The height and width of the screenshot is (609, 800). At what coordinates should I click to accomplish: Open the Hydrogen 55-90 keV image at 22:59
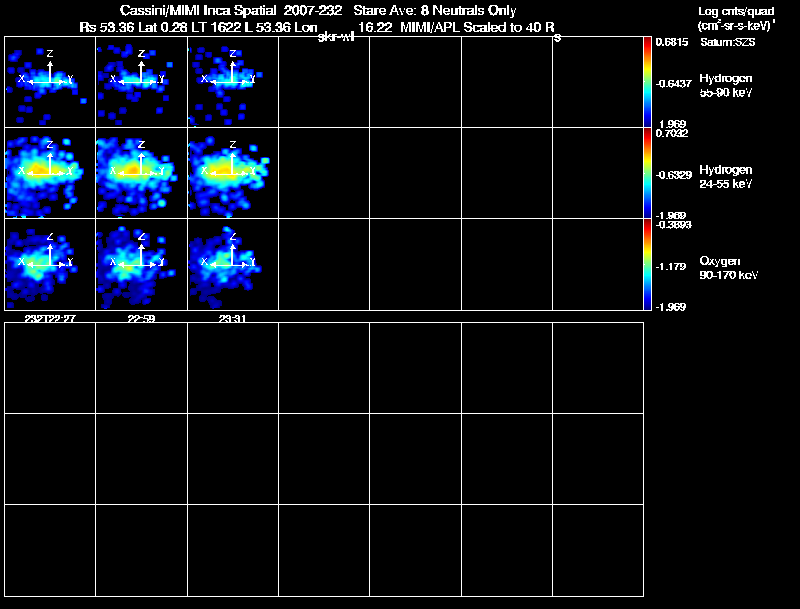click(x=141, y=82)
